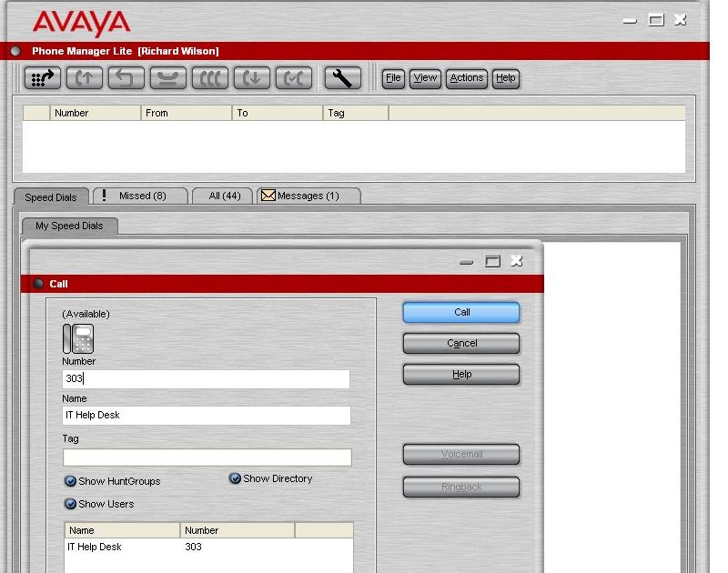Sort directory list by Name column header

tap(122, 530)
